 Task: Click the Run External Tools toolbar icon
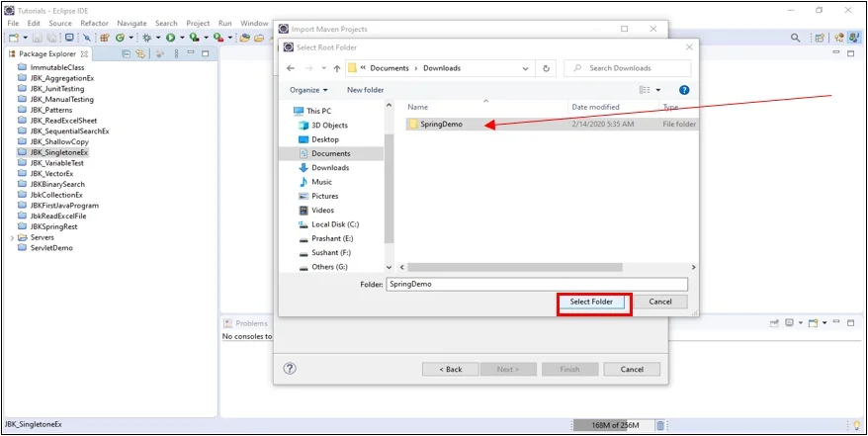coord(218,38)
